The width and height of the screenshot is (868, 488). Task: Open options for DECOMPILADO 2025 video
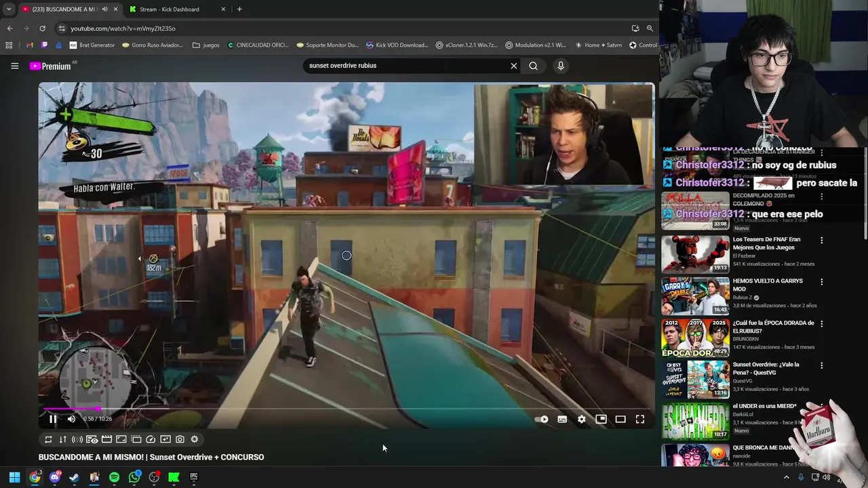coord(821,197)
